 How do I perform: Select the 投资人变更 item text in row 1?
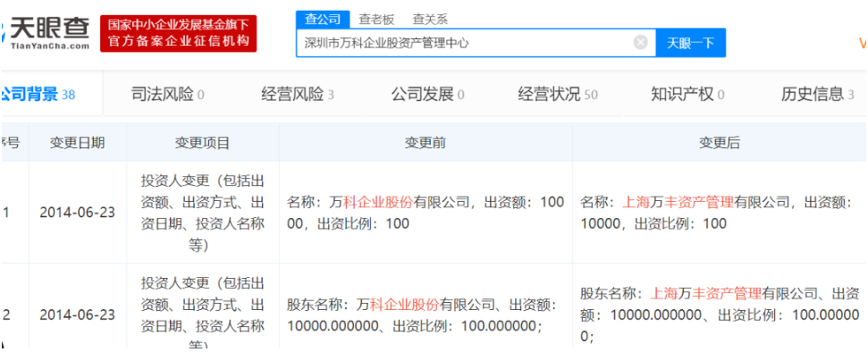[203, 214]
